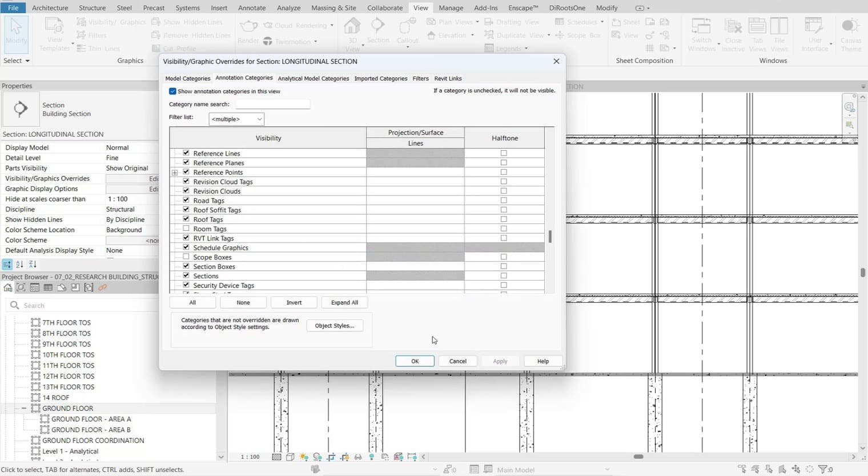
Task: Open the Collaborate ribbon tab
Action: (x=385, y=8)
